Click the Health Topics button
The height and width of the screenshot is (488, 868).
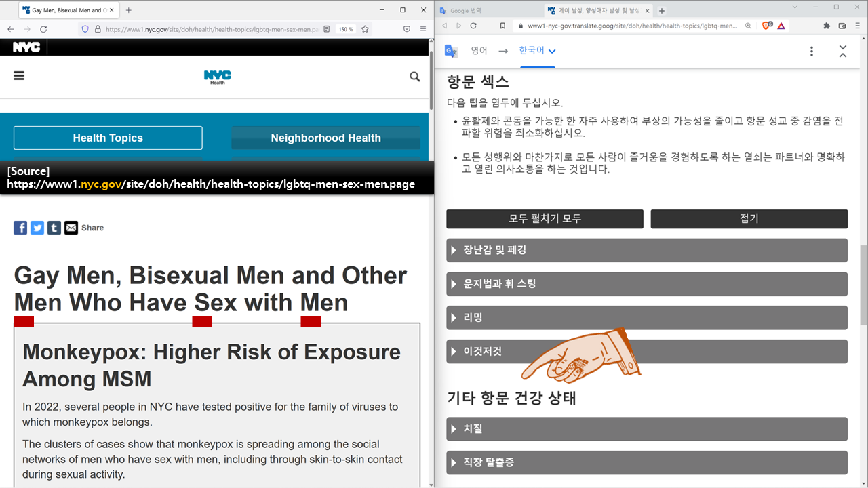108,138
